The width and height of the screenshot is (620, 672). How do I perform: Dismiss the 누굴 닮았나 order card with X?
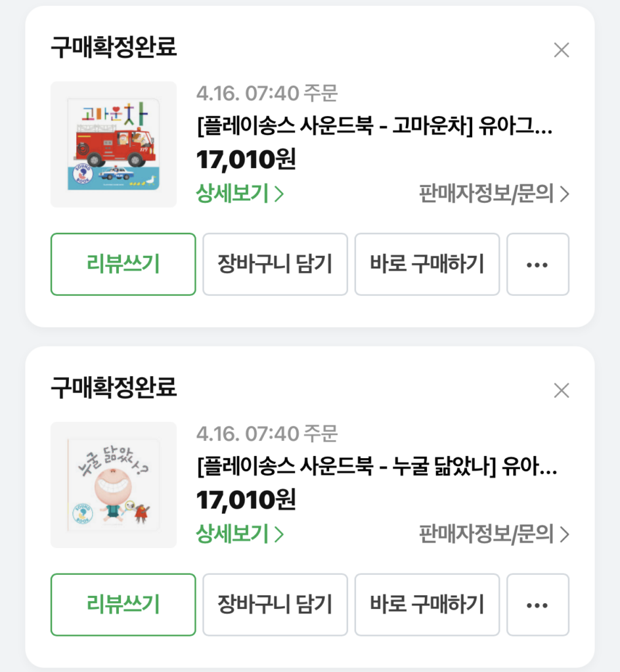point(562,390)
